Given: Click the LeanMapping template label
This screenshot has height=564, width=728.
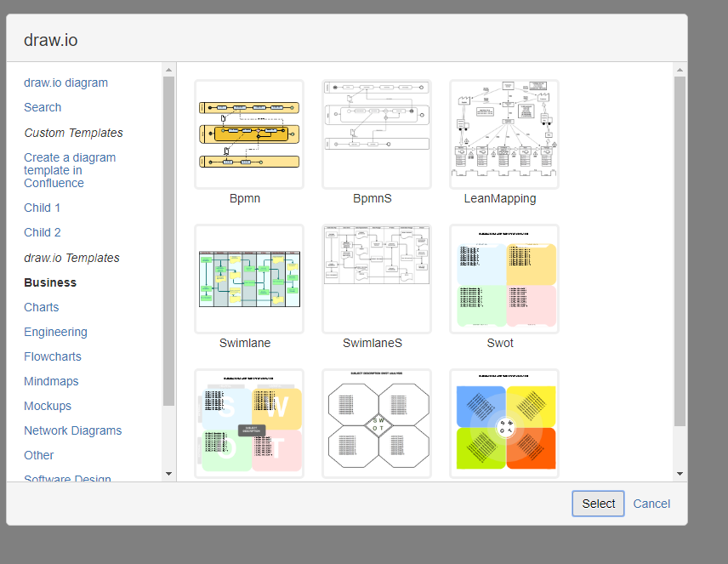Looking at the screenshot, I should pyautogui.click(x=500, y=198).
